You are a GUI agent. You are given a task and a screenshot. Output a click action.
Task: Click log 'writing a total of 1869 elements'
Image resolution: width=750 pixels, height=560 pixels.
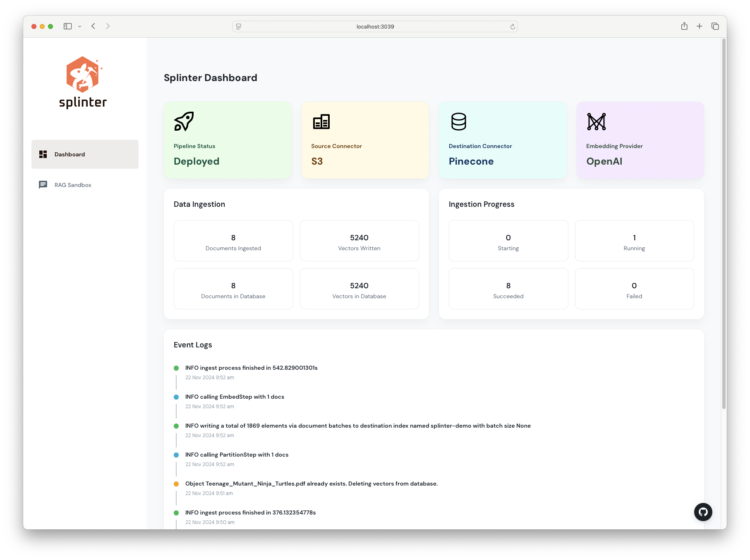pos(358,426)
